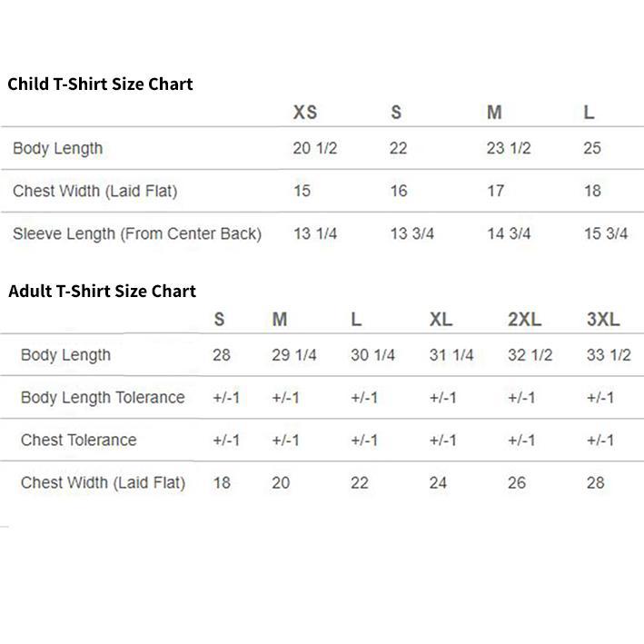This screenshot has height=644, width=644.
Task: Click child chest width value 17
Action: click(496, 191)
